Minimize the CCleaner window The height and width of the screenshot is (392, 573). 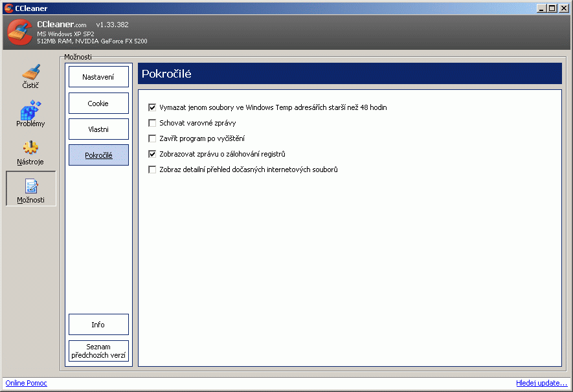coord(541,8)
